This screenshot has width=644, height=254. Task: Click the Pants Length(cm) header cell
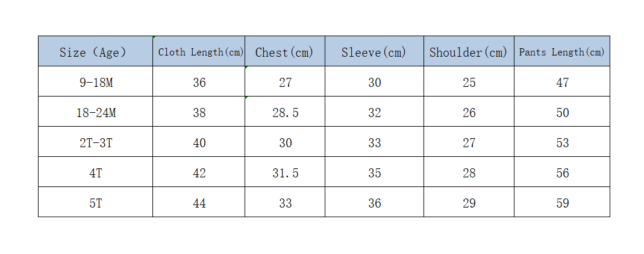(562, 51)
